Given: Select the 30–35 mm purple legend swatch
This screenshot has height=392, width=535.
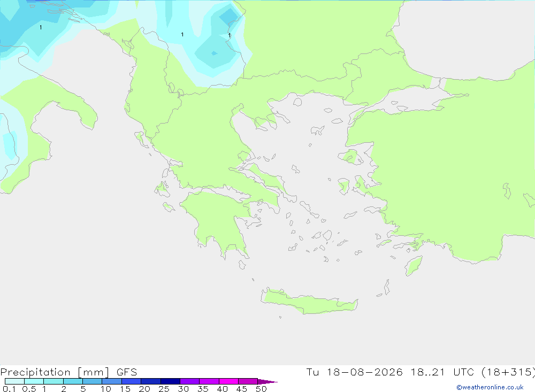Looking at the screenshot, I should tap(190, 381).
